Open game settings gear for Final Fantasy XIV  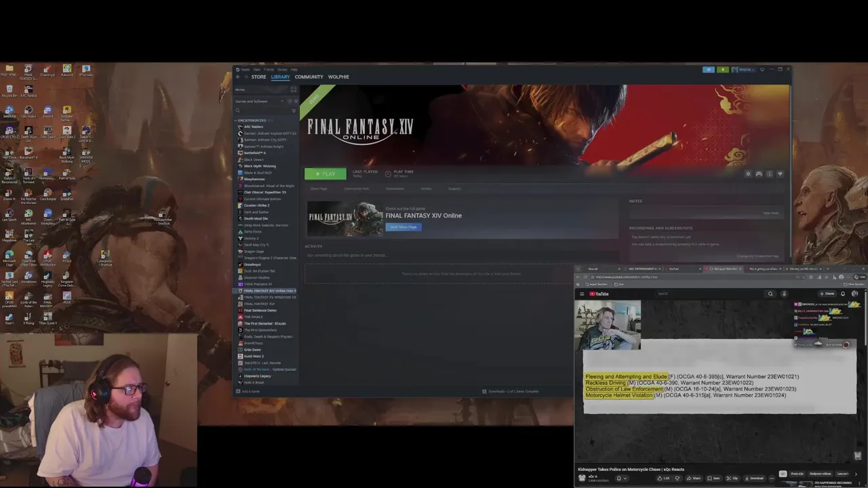coord(748,174)
